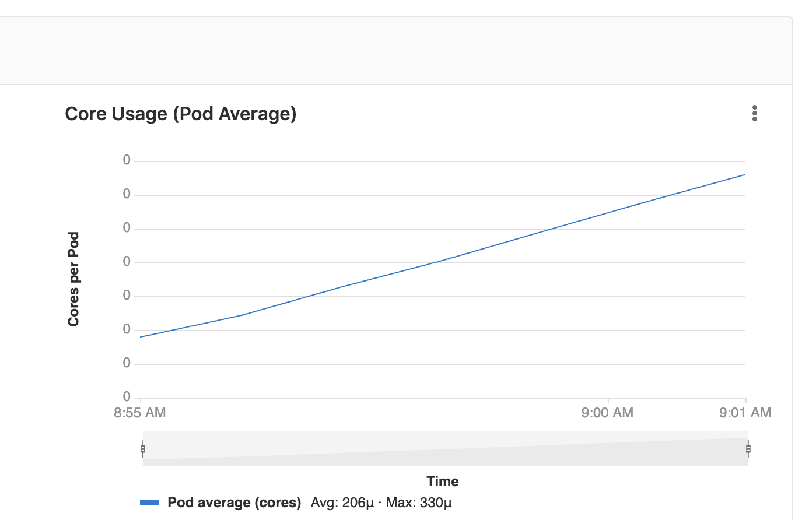
Task: Click the chart title Core Usage (Pod Average)
Action: click(x=180, y=113)
